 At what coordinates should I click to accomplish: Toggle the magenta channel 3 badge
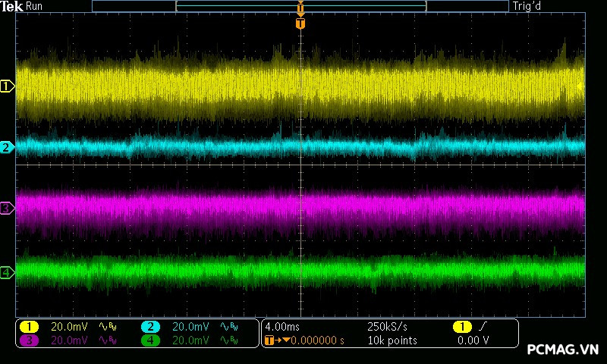click(29, 340)
